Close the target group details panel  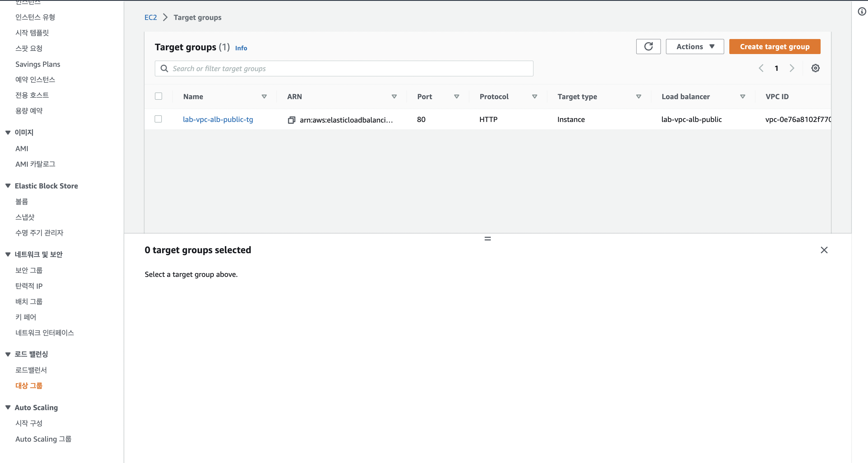tap(824, 250)
